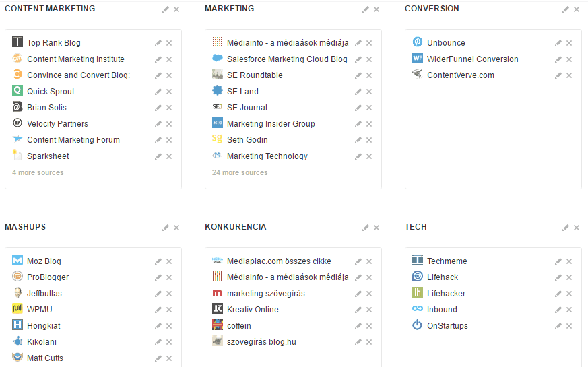This screenshot has width=588, height=367.
Task: Remove the Mashups category
Action: (x=176, y=228)
